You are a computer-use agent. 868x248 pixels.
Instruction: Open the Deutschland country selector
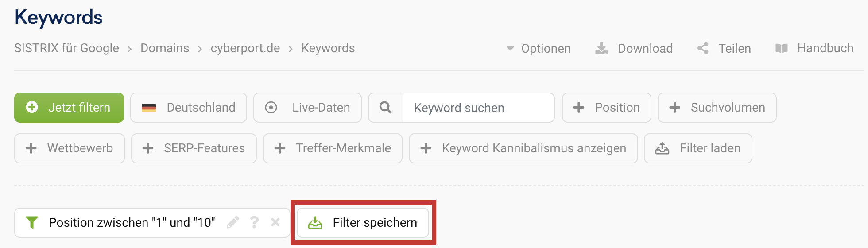pyautogui.click(x=189, y=108)
